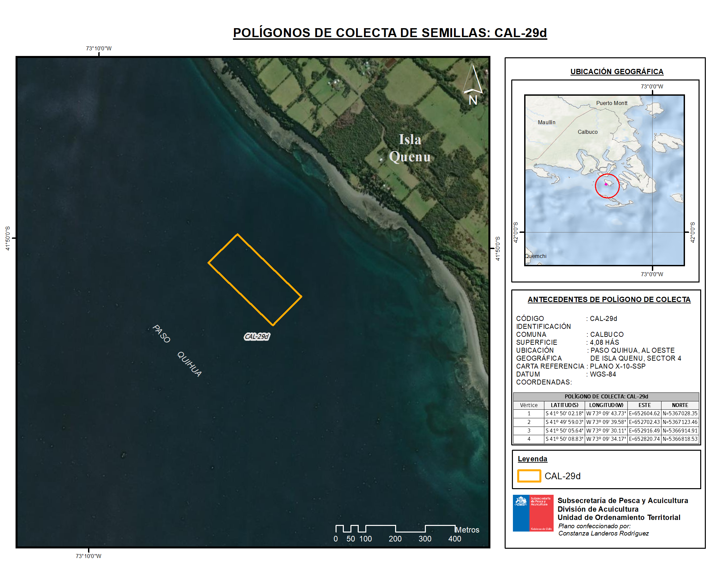The width and height of the screenshot is (728, 563).
Task: Click the 'CAL-29d' legend label text
Action: pos(562,476)
